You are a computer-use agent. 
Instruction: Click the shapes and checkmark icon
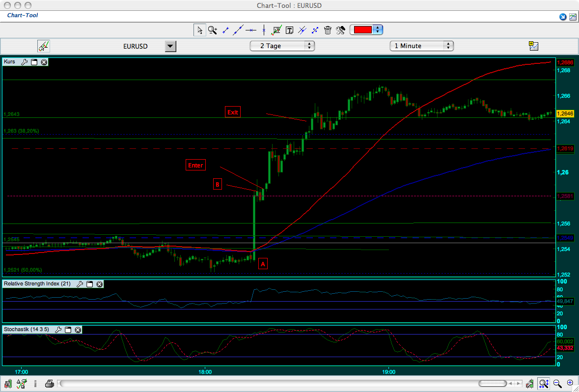[22, 384]
